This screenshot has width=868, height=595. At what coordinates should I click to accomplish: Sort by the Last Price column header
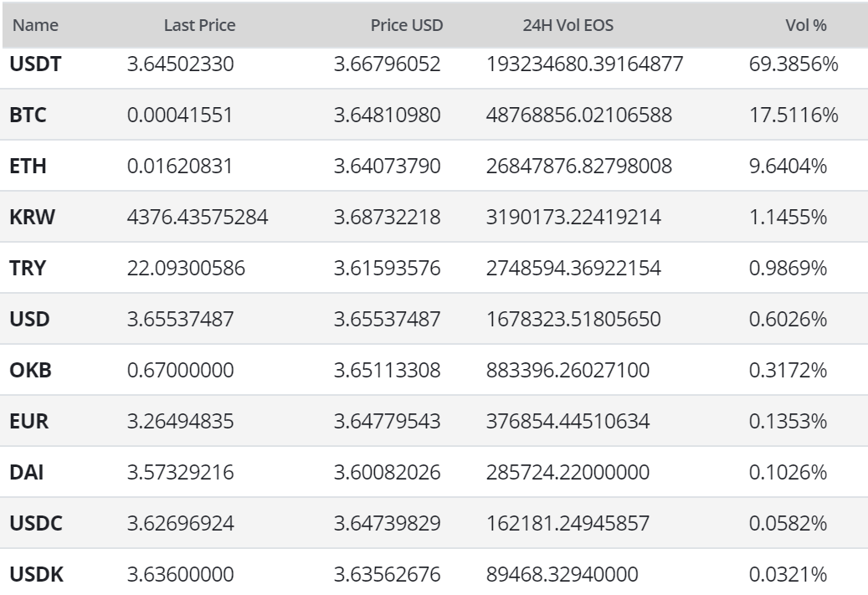[x=199, y=25]
